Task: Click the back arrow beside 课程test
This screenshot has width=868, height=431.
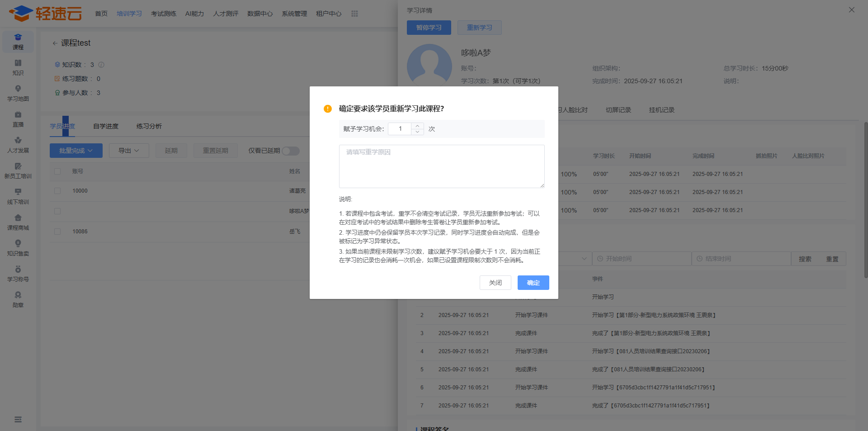Action: click(x=55, y=43)
